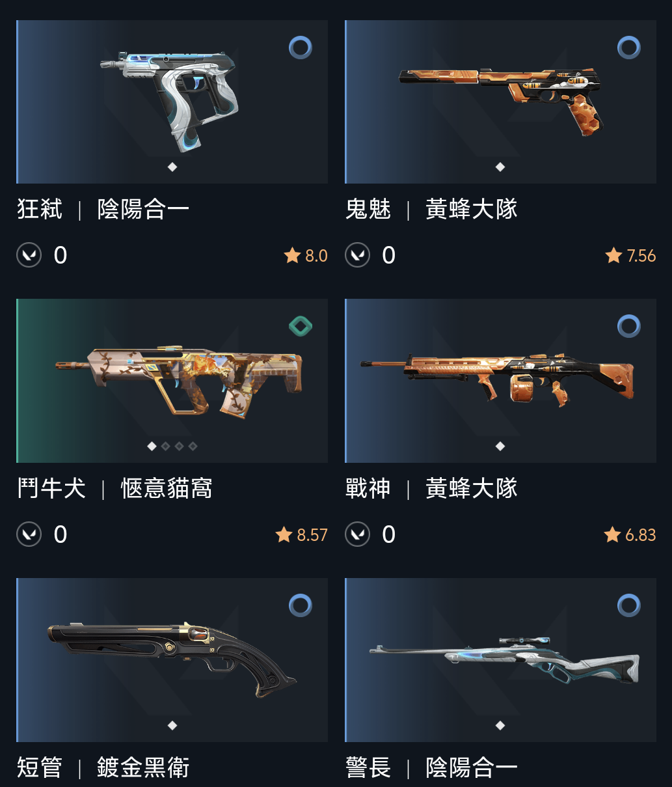The image size is (672, 787).
Task: Click the 戰神 | 黃蜂大隊 title text
Action: [431, 488]
